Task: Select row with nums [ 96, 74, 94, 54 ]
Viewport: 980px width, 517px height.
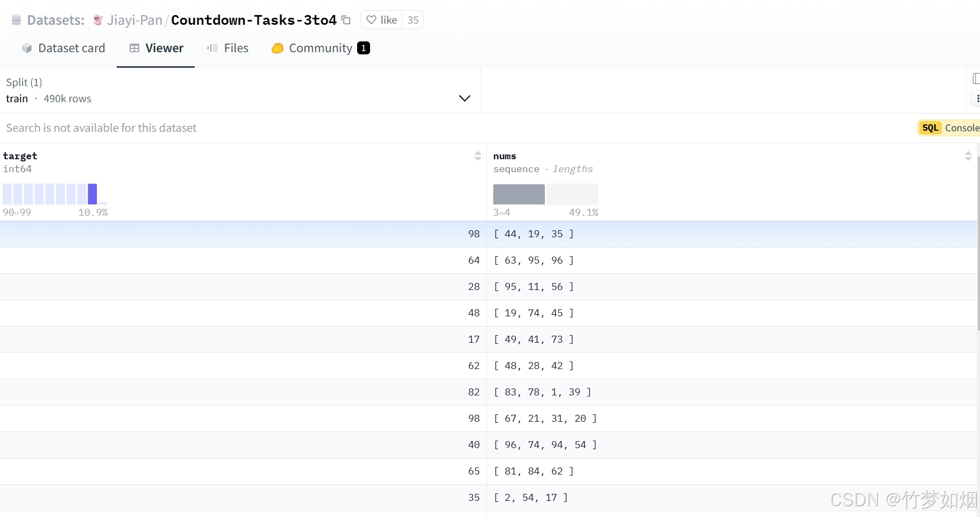Action: click(x=488, y=445)
